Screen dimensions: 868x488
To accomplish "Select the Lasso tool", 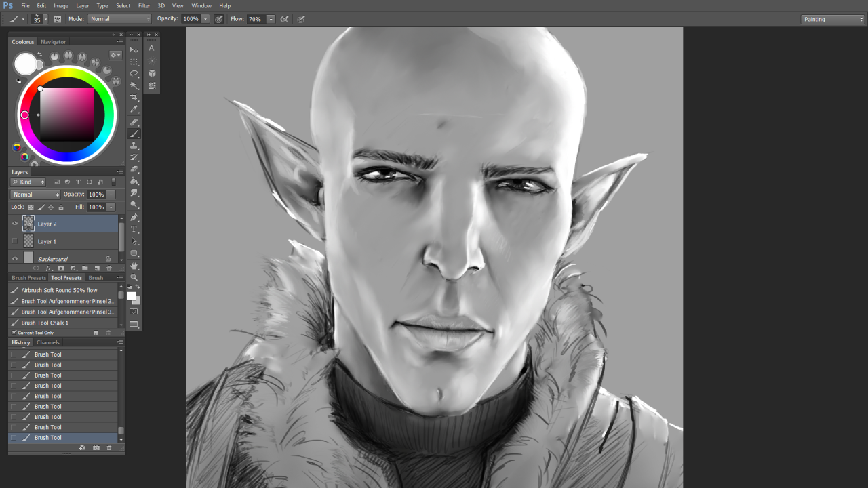I will (x=134, y=73).
